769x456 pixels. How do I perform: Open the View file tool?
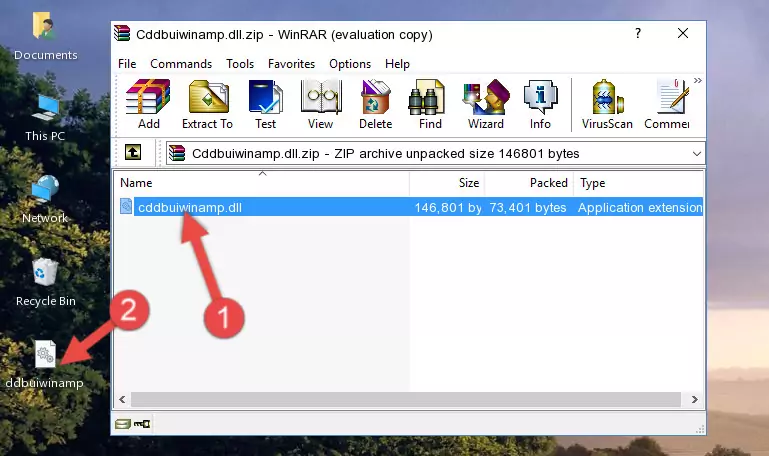(321, 104)
